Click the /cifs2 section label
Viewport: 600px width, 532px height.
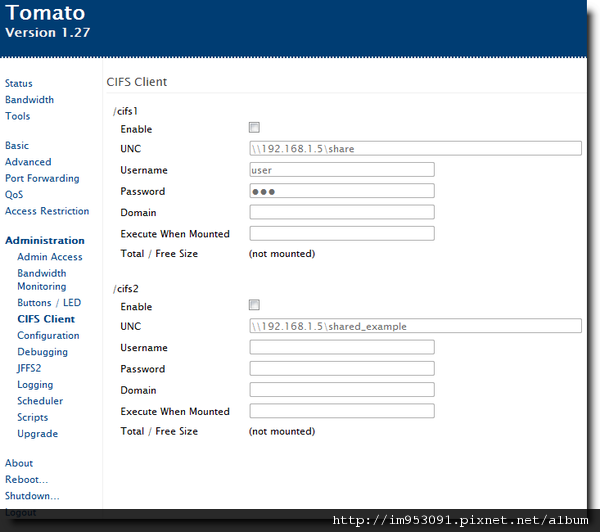click(126, 289)
